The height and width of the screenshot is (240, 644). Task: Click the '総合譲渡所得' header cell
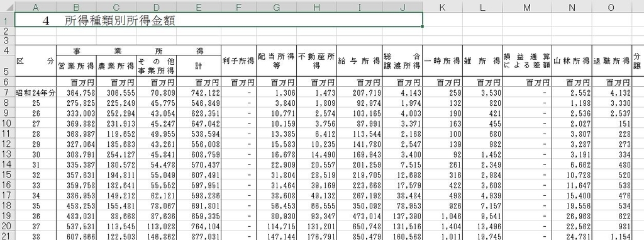click(402, 61)
